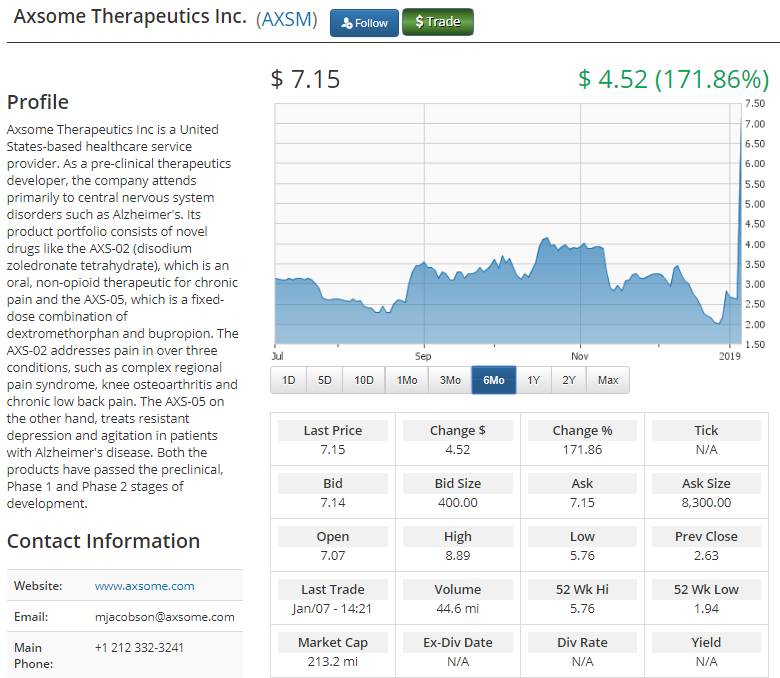
Task: Show the 3Mo chart range
Action: click(450, 380)
